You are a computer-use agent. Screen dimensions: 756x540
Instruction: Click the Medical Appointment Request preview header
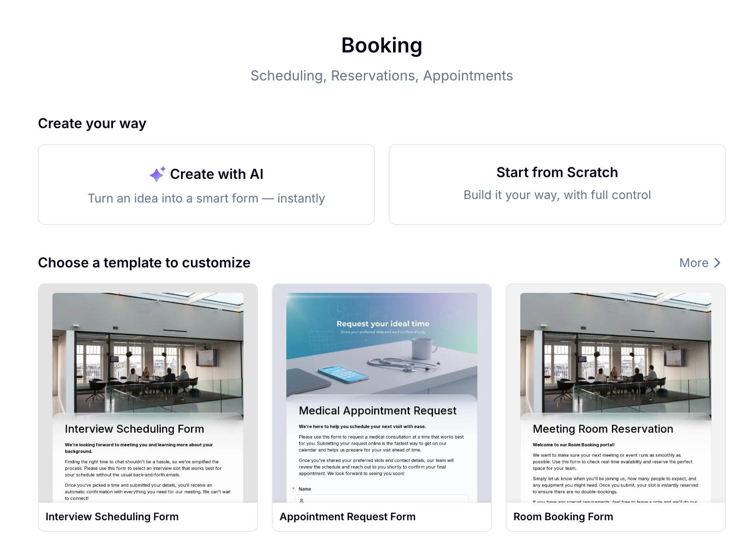click(x=377, y=411)
